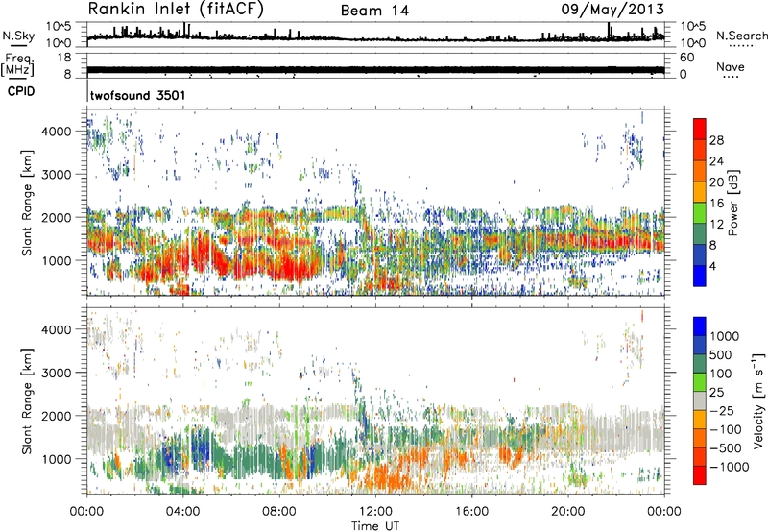Click the "-100" label on velocity color bar

coord(726,429)
